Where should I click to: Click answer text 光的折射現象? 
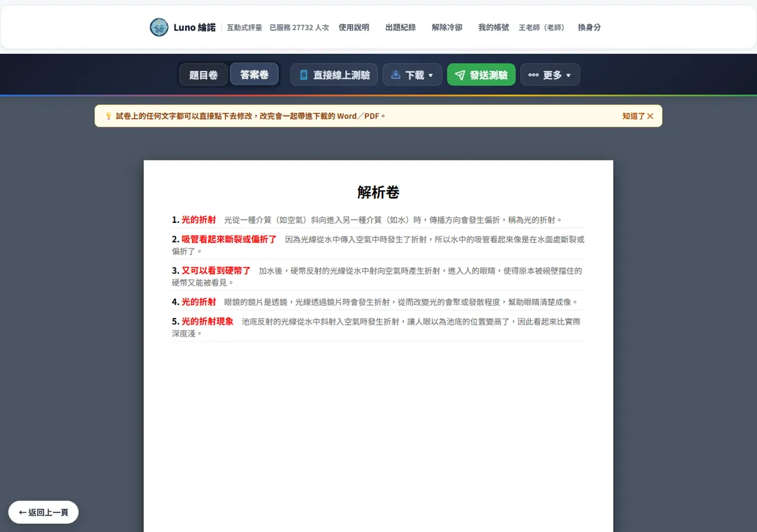(x=208, y=321)
